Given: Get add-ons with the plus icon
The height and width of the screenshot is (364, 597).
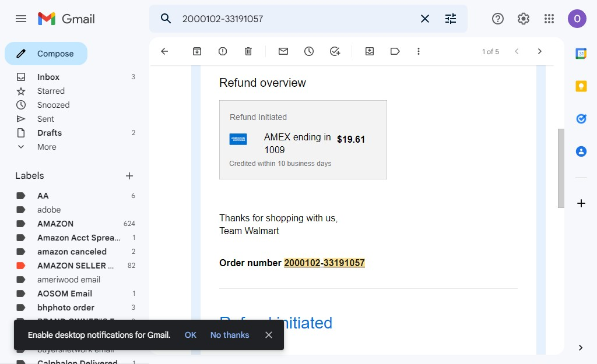Looking at the screenshot, I should [581, 203].
